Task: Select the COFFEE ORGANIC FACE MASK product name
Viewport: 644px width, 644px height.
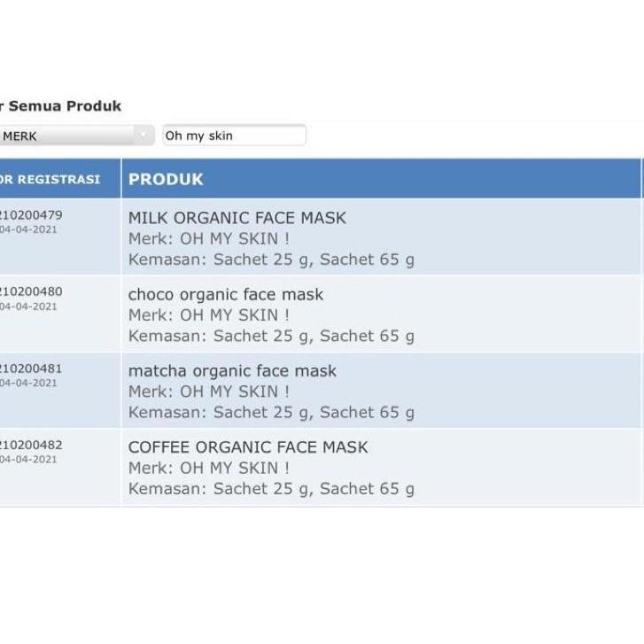Action: [x=247, y=447]
